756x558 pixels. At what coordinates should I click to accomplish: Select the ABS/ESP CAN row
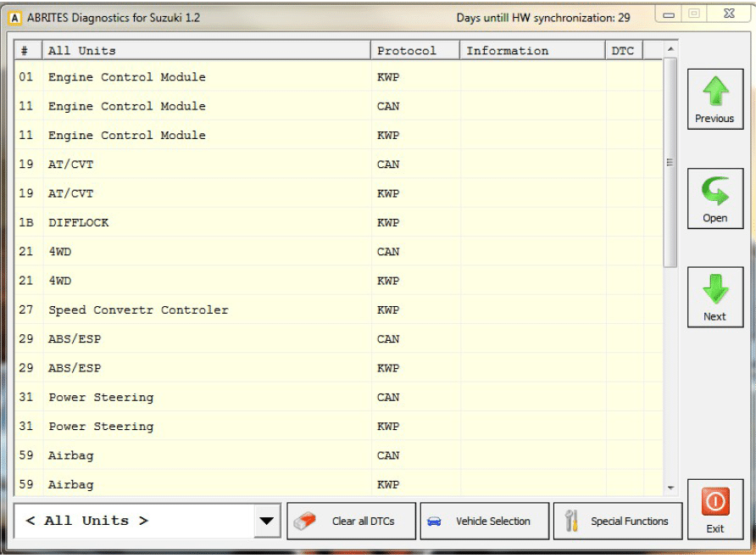(x=203, y=339)
